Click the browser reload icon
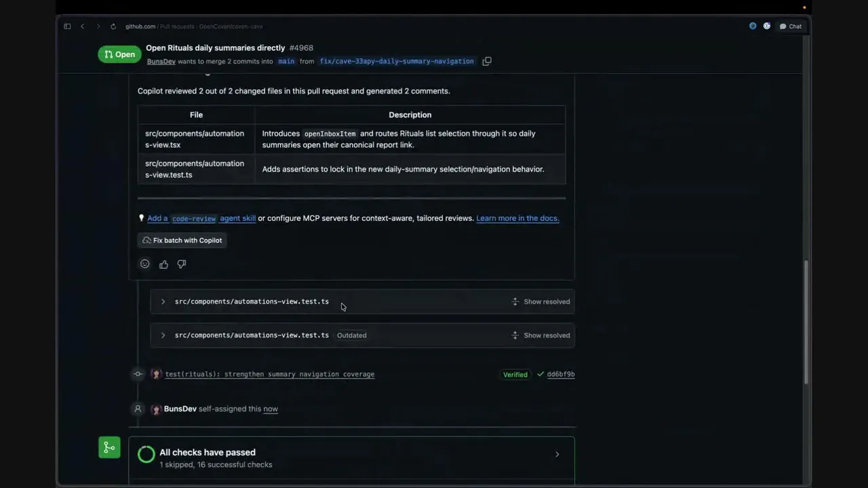The height and width of the screenshot is (488, 868). click(113, 26)
